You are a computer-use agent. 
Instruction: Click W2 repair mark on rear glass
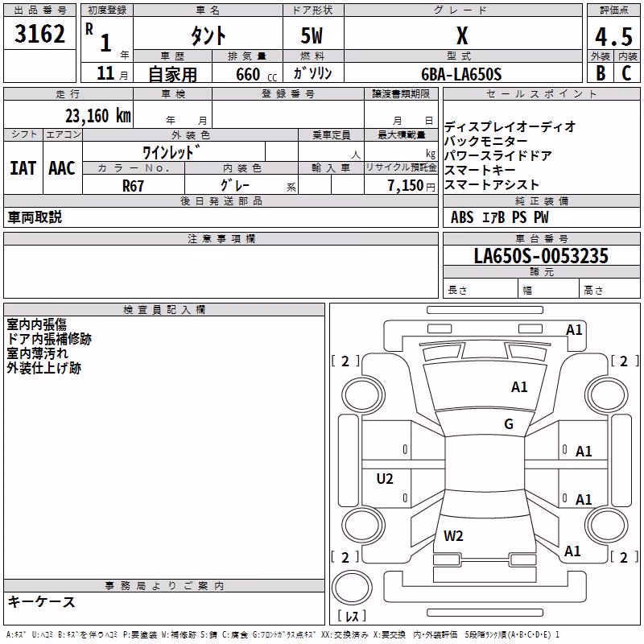click(x=453, y=536)
